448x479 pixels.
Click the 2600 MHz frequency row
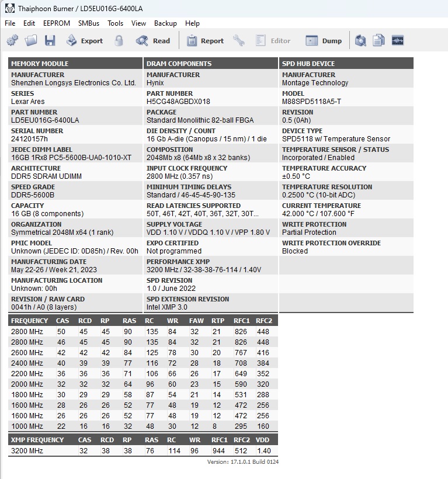pyautogui.click(x=143, y=352)
